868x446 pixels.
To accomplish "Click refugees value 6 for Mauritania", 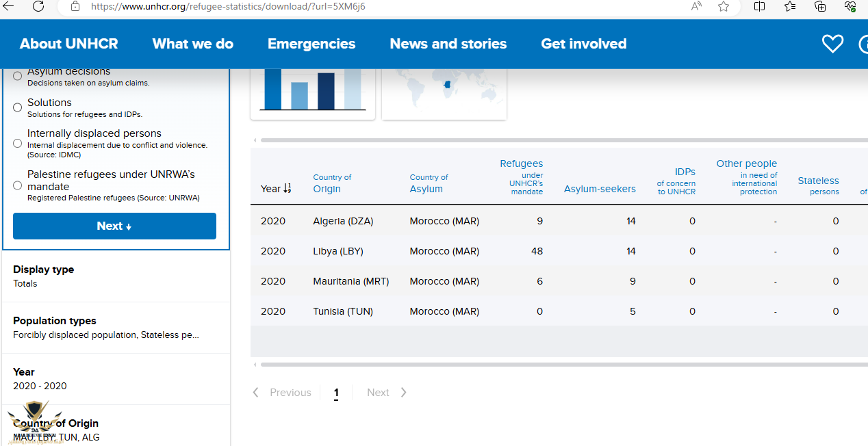I will point(540,281).
